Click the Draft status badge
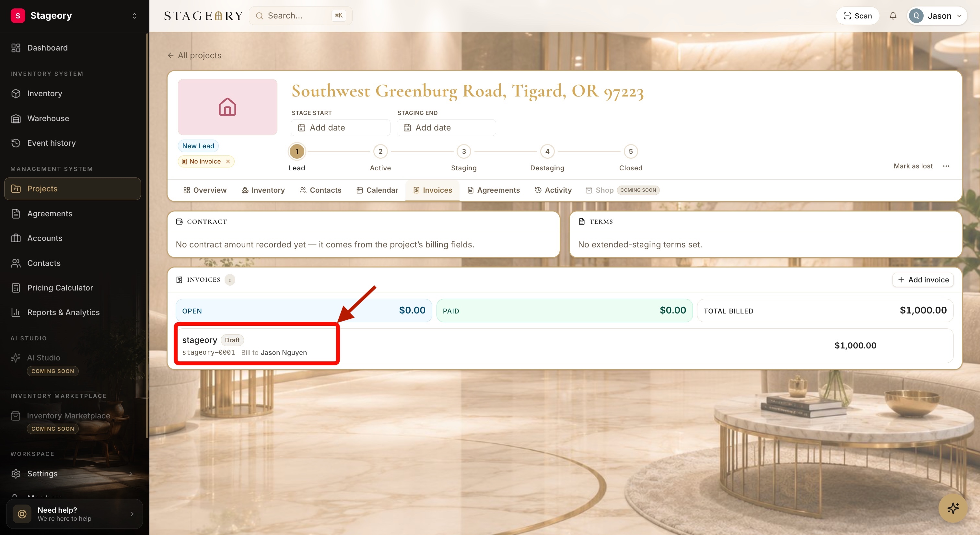980x535 pixels. coord(232,340)
